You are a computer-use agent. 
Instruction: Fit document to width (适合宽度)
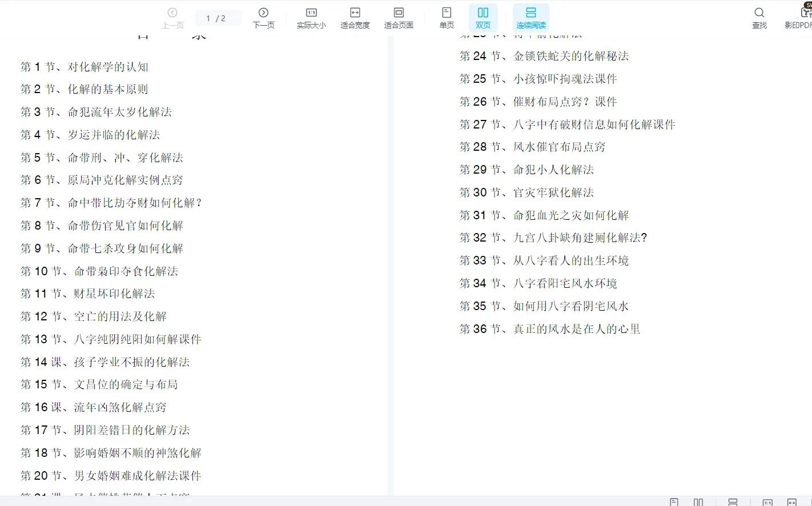pos(355,18)
